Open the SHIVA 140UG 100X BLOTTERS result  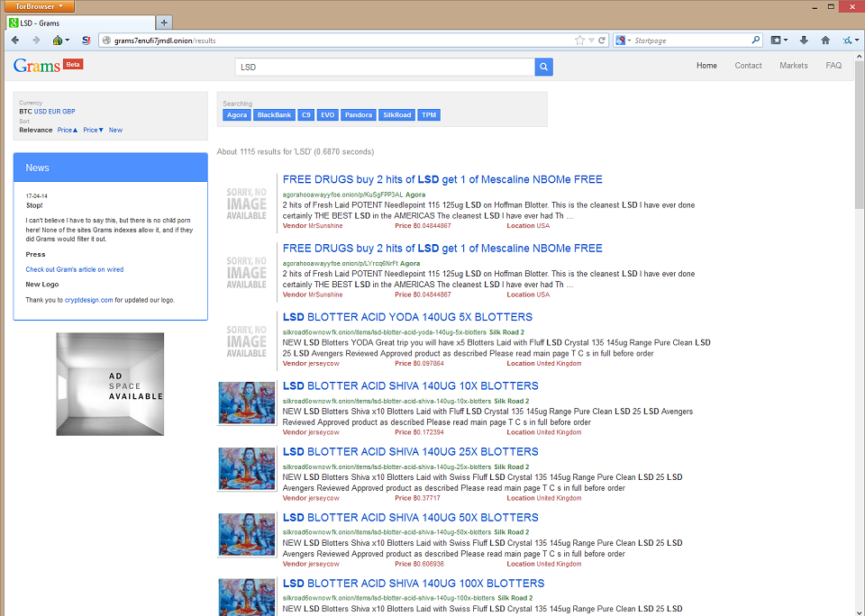[414, 584]
